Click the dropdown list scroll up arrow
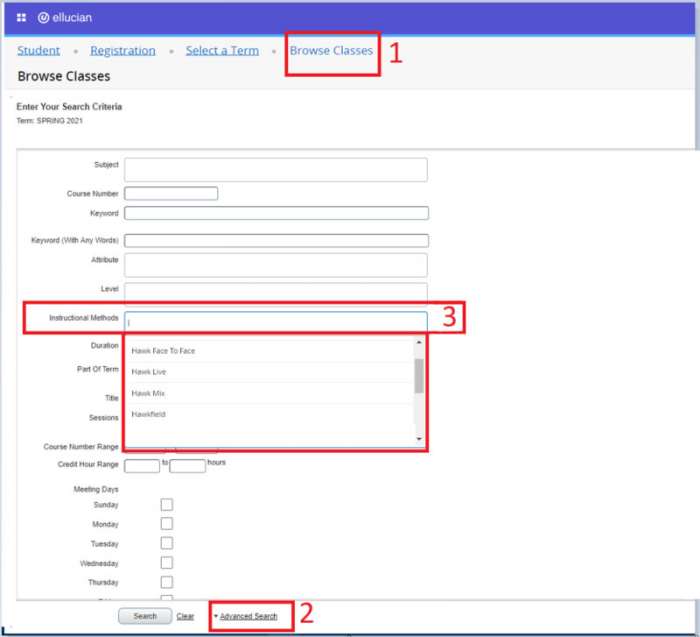Image resolution: width=700 pixels, height=637 pixels. [x=419, y=343]
